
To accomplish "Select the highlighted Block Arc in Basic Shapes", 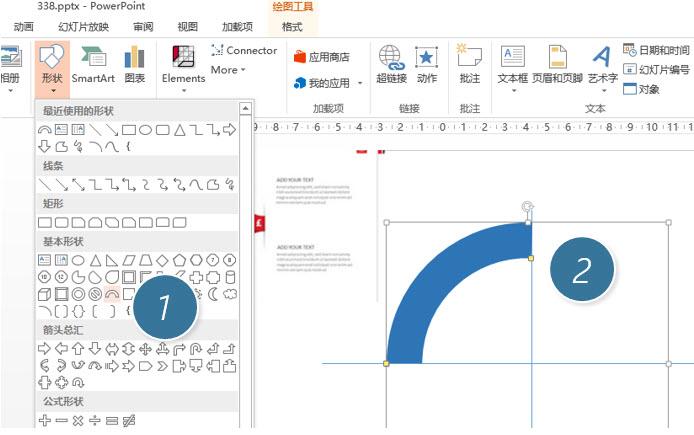I will 112,294.
